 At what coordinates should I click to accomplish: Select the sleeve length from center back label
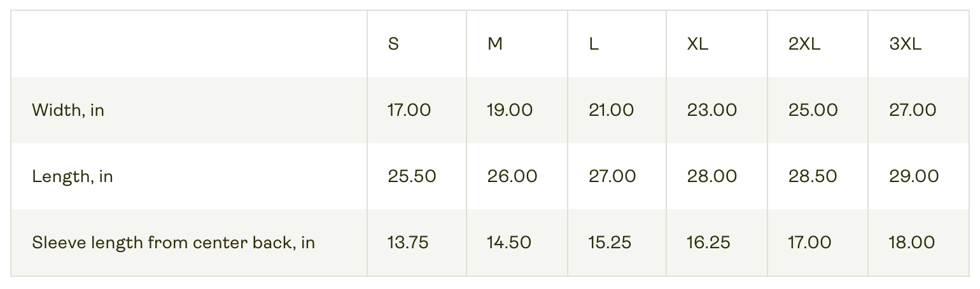tap(173, 243)
